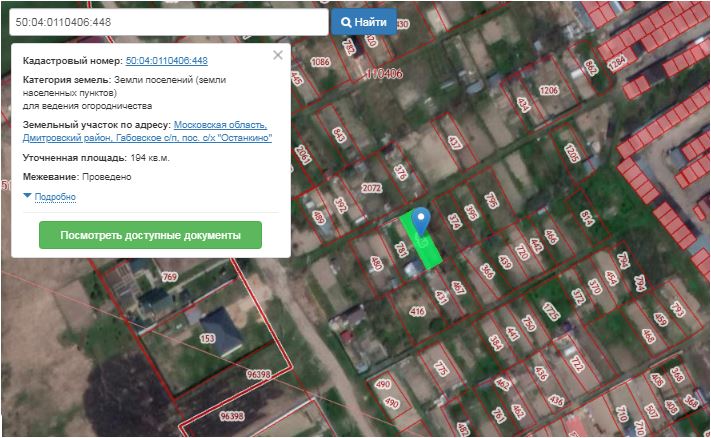Screen dimensions: 711x438
Task: Click Посмотреть доступные документы button
Action: [x=150, y=235]
